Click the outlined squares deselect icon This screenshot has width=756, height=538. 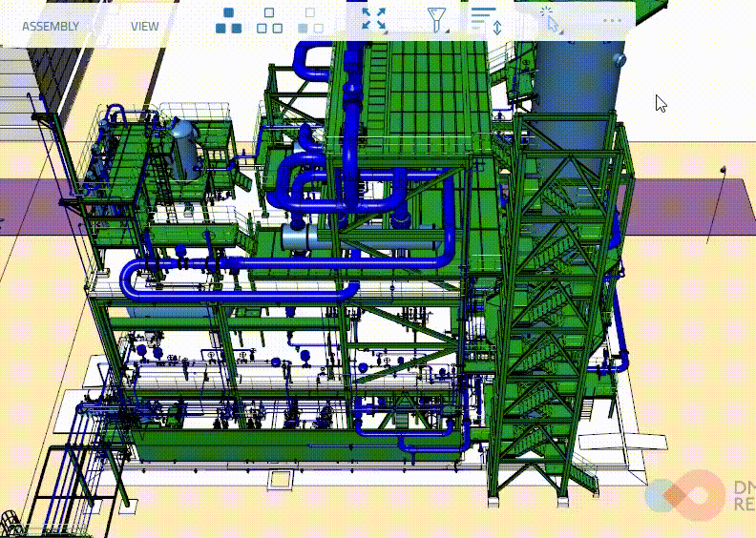(x=269, y=20)
